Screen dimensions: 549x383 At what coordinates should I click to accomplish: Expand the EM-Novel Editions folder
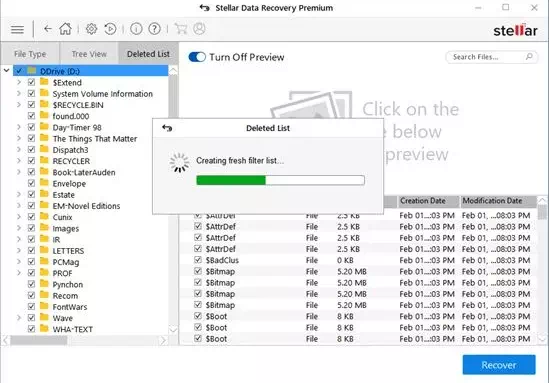19,206
